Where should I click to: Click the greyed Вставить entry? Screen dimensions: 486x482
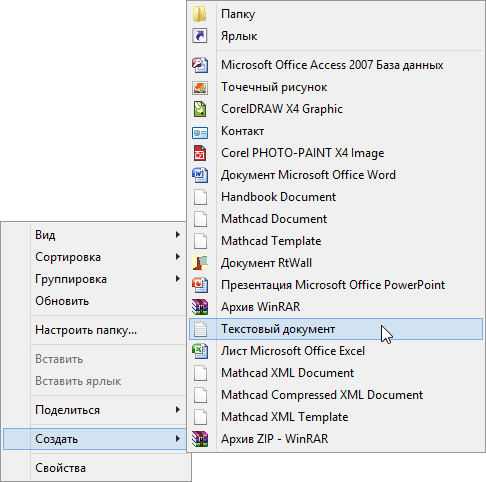point(95,359)
